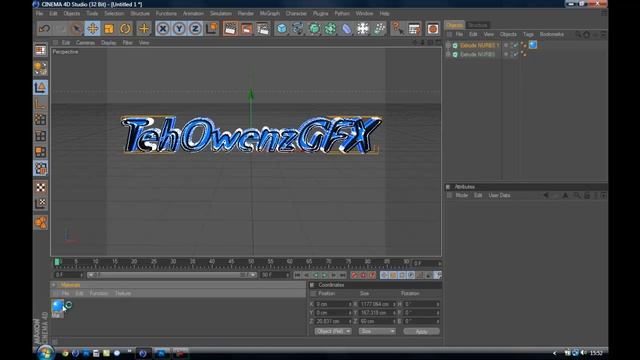
Task: Click the Position X input field
Action: tap(333, 304)
